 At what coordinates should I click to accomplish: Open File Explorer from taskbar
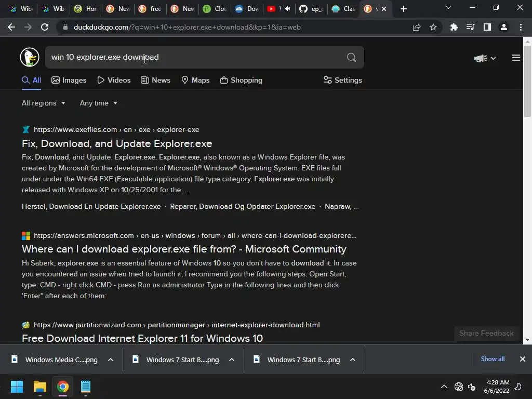point(39,387)
